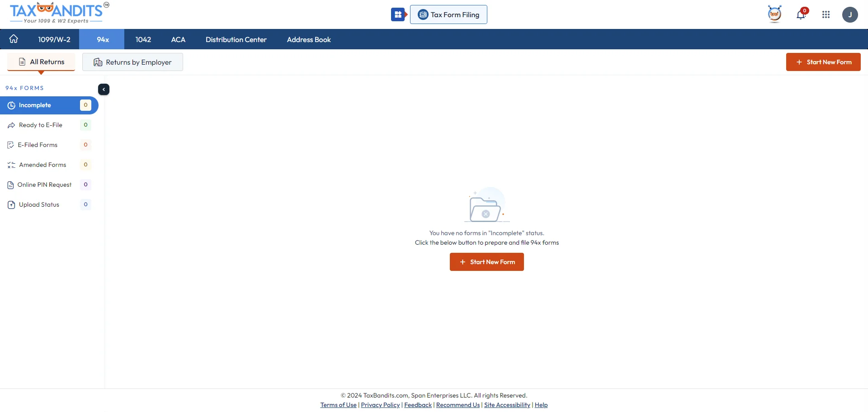Open the Address Book tab
This screenshot has height=412, width=868.
(309, 39)
